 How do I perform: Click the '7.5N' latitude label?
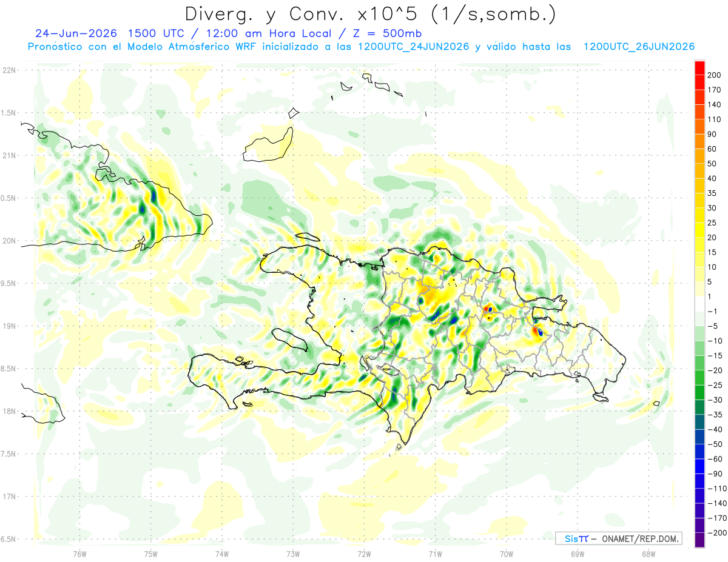click(8, 453)
